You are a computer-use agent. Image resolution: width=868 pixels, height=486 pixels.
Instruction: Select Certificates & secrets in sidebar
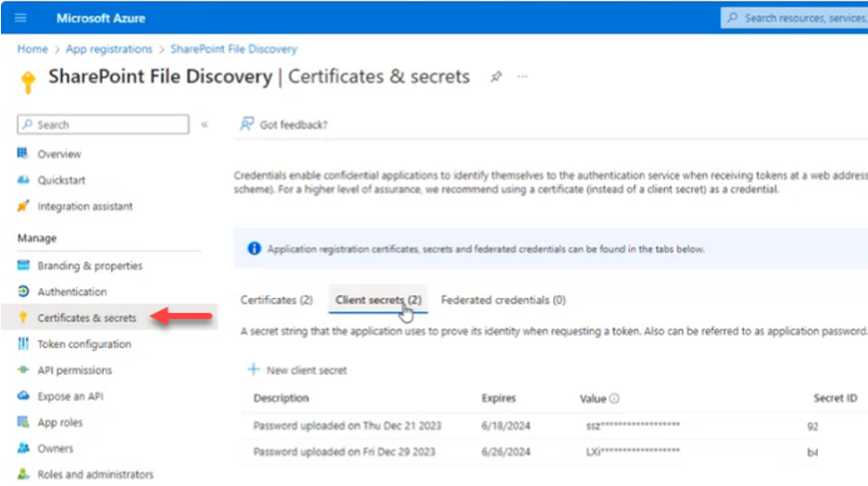point(87,318)
